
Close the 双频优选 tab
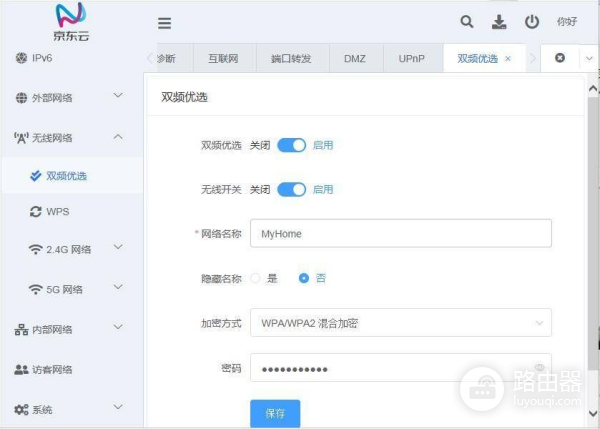[508, 59]
